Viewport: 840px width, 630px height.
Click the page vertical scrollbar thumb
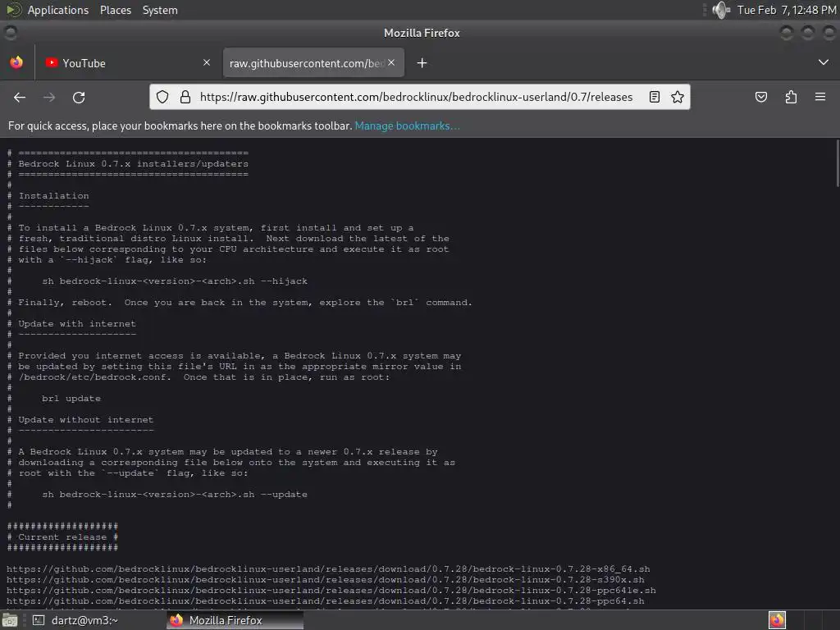(x=837, y=163)
